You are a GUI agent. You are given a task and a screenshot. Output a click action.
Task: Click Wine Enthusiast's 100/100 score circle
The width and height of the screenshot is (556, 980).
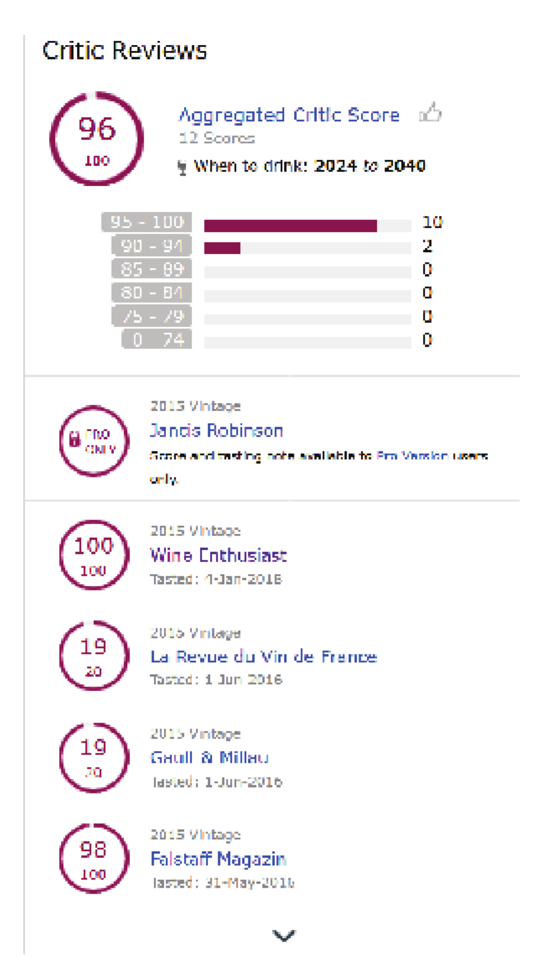94,555
